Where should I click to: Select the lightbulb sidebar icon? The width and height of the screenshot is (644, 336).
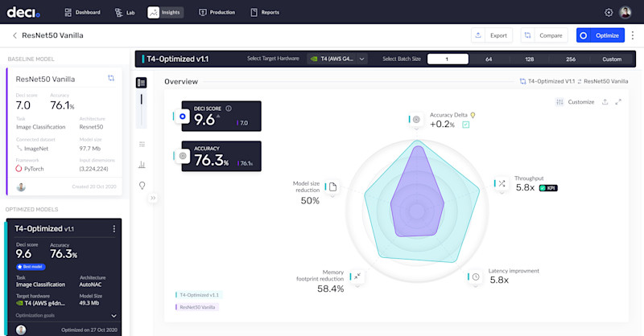(x=142, y=186)
